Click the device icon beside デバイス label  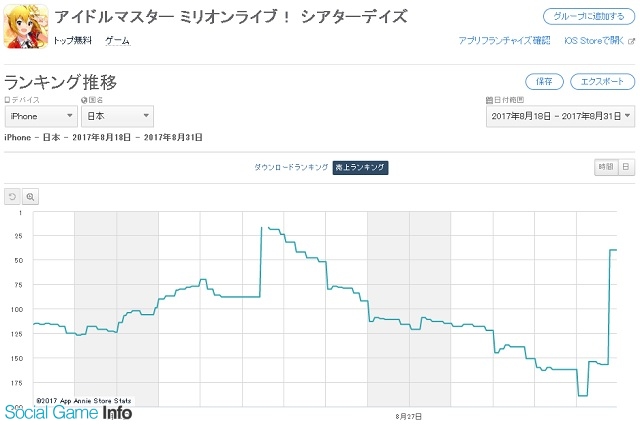[x=7, y=100]
